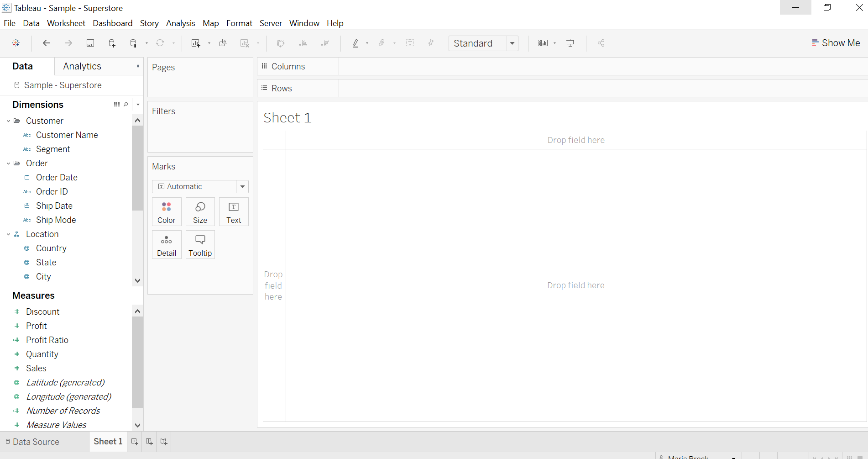Switch to the Analytics pane

pyautogui.click(x=82, y=66)
